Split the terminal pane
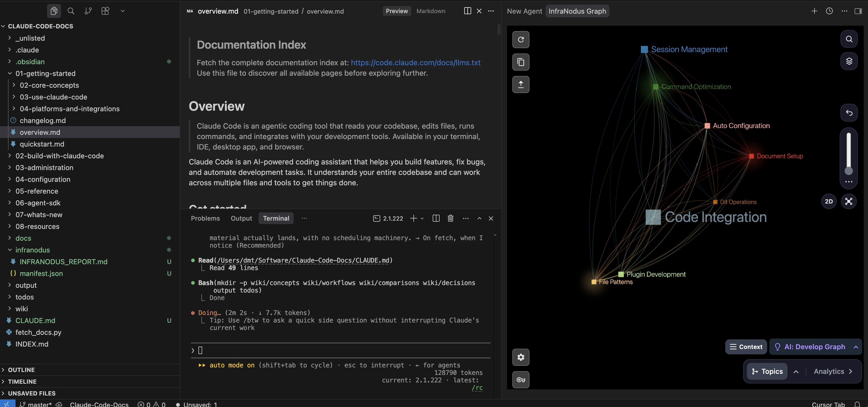 (x=436, y=218)
